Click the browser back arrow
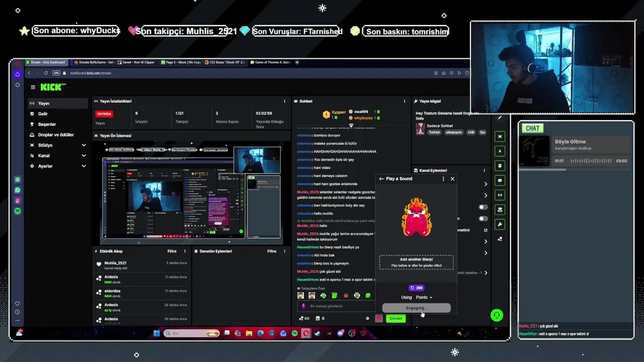Viewport: 644px width, 362px height. click(29, 73)
